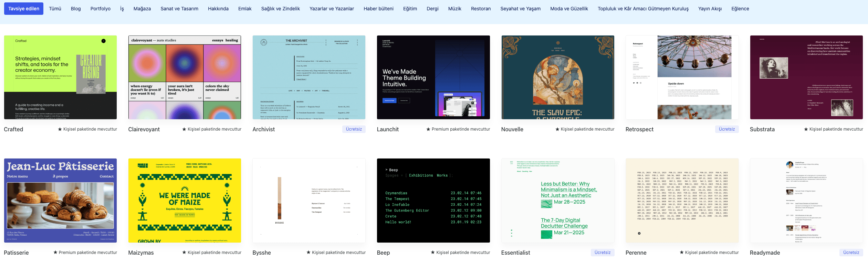The image size is (868, 276).
Task: Click the star icon beside Substrata's plan label
Action: (806, 129)
